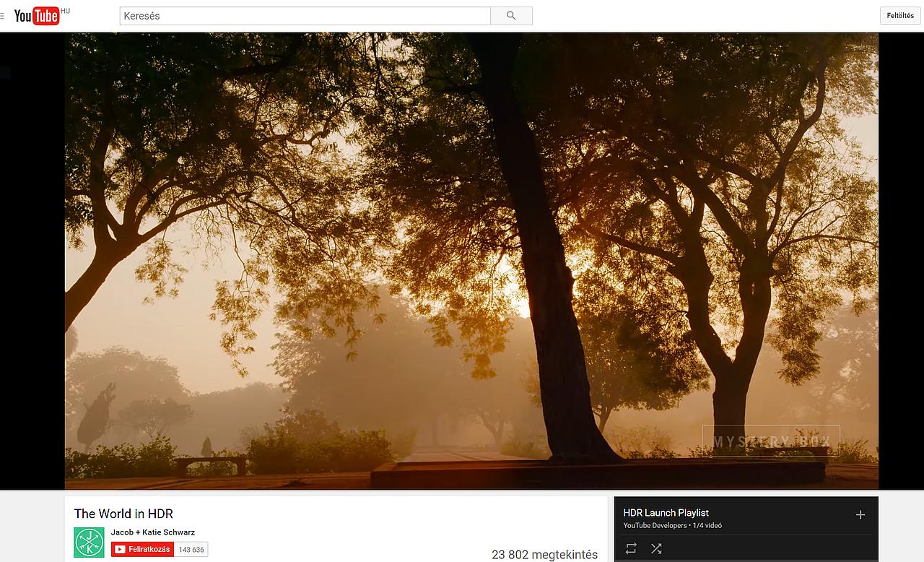Open the hamburger guide menu
This screenshot has width=924, height=562.
tap(2, 15)
